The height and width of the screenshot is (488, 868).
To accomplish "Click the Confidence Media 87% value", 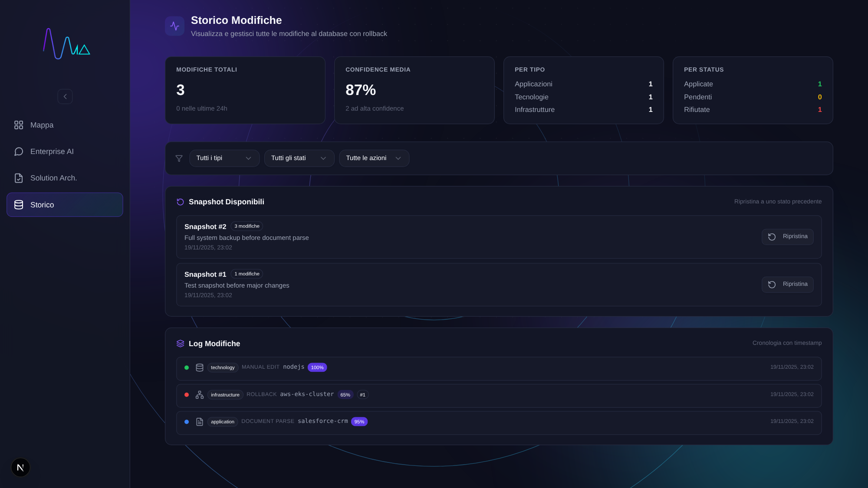I will click(x=361, y=90).
